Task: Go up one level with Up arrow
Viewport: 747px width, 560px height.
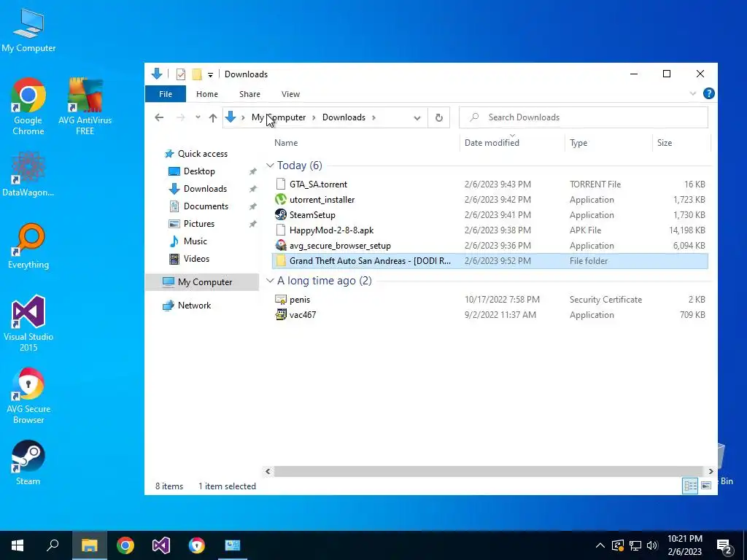Action: tap(213, 117)
